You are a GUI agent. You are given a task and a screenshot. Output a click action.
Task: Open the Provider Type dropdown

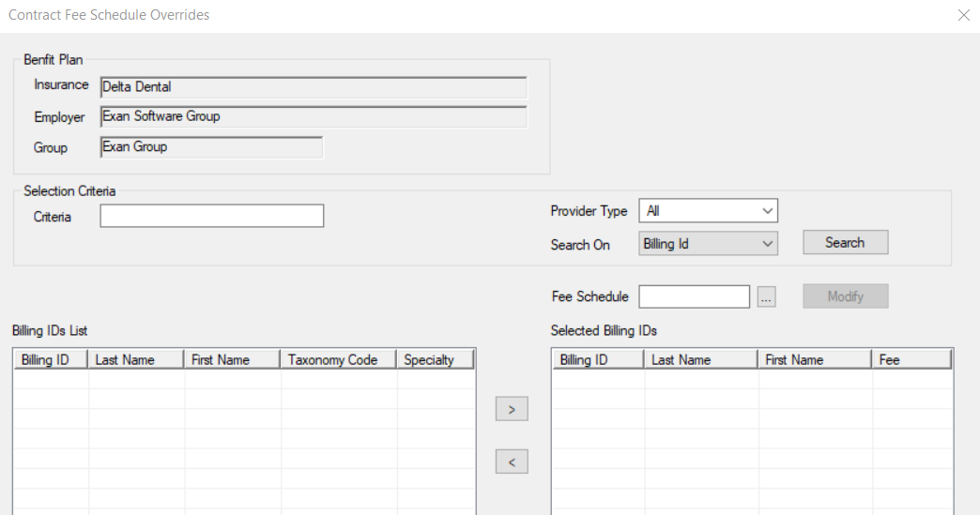[x=708, y=211]
